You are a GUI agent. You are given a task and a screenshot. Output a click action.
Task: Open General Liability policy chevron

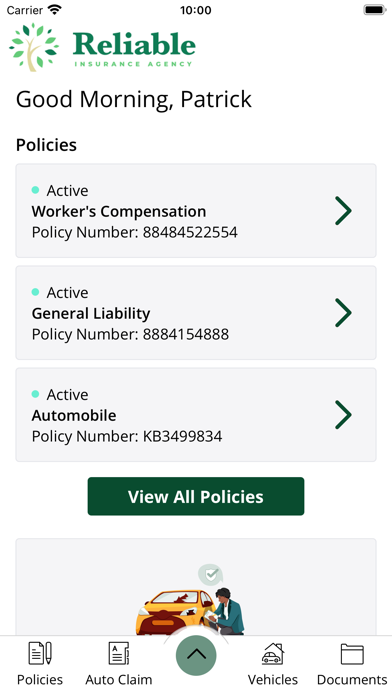[x=343, y=313]
